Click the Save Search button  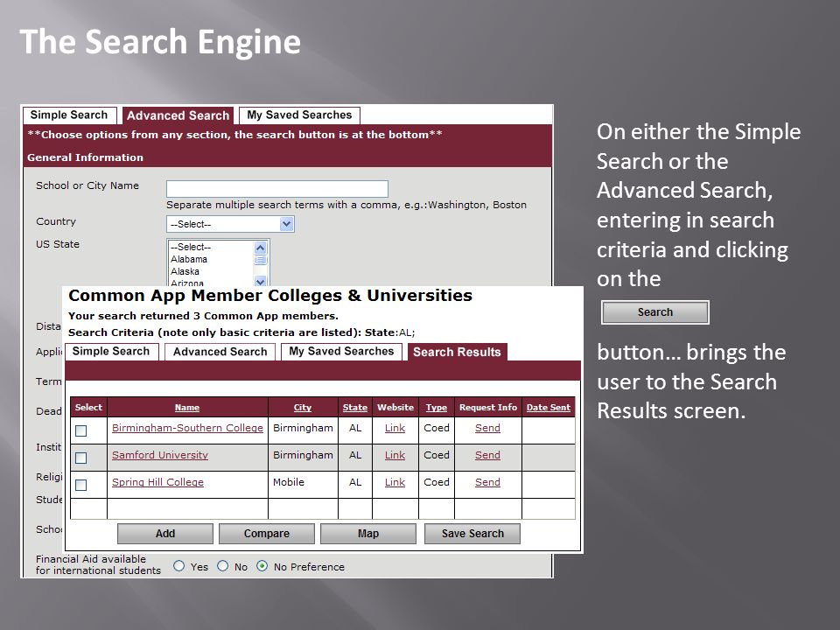472,534
